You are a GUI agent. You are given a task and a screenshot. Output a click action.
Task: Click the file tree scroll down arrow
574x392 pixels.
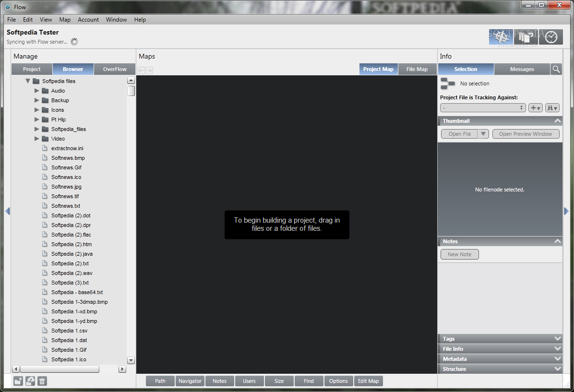(131, 360)
